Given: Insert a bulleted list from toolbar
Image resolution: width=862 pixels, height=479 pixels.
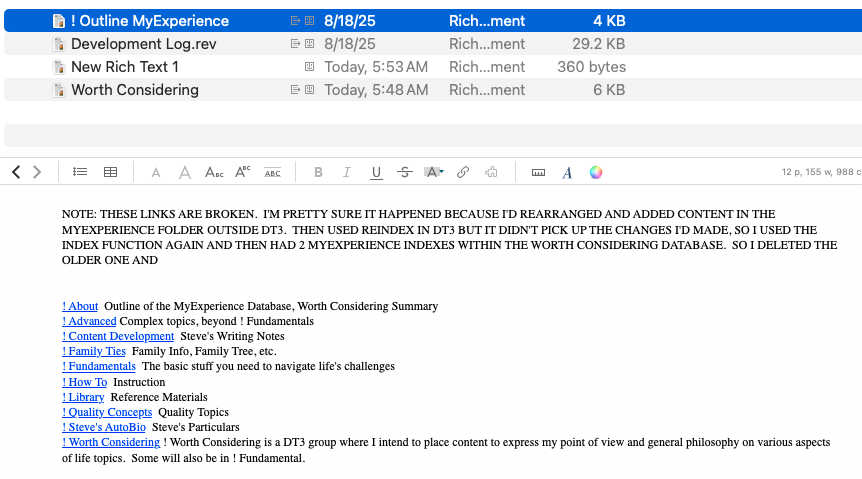Looking at the screenshot, I should 80,172.
